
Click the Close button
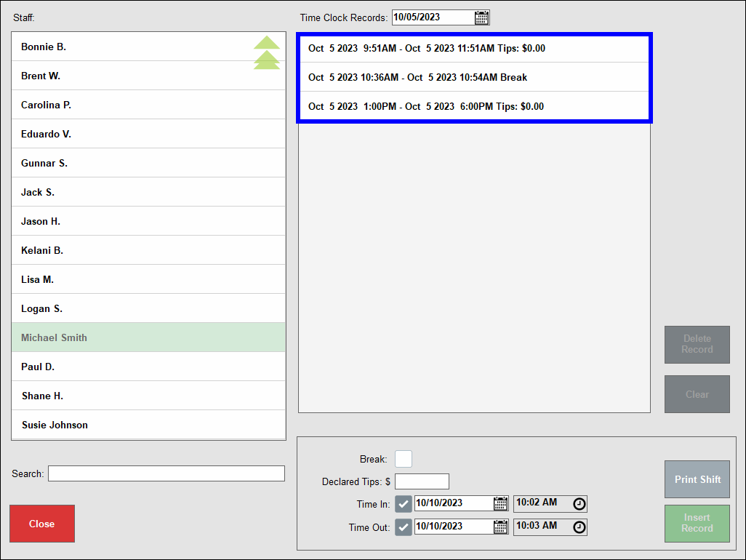pyautogui.click(x=41, y=524)
